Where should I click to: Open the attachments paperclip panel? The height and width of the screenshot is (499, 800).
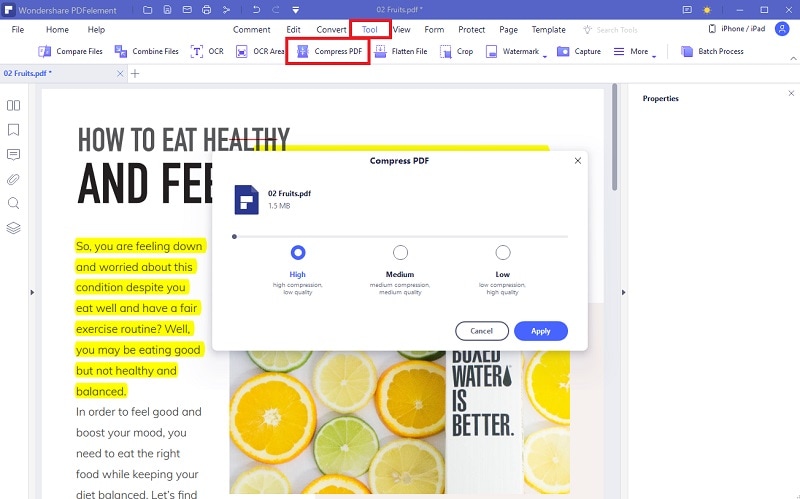coord(13,179)
